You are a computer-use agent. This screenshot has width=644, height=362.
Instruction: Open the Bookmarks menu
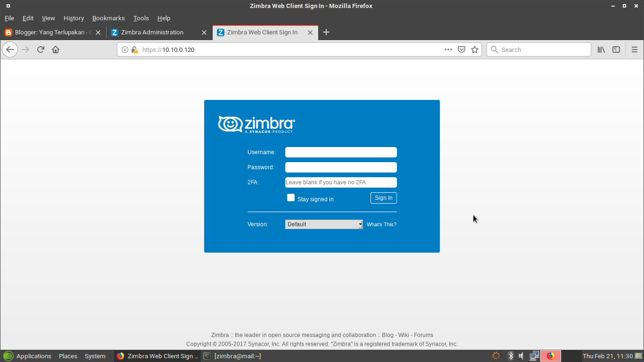click(x=108, y=18)
